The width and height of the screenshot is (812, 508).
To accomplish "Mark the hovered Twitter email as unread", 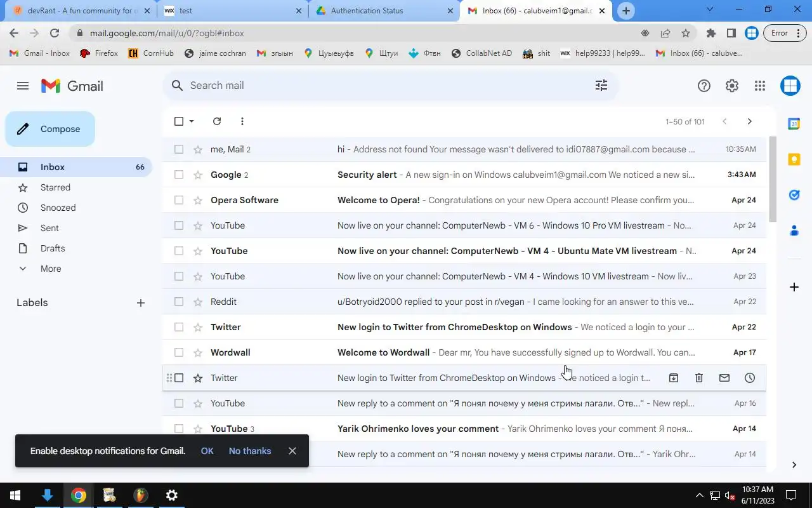I will (724, 378).
